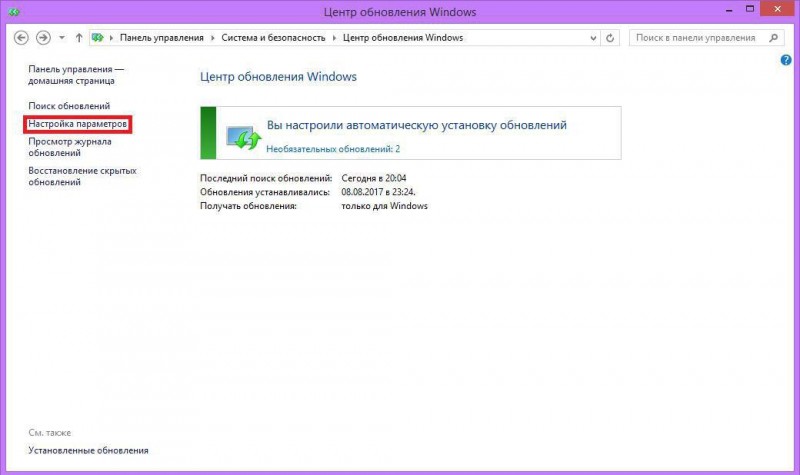This screenshot has width=800, height=475.
Task: Click Поиск обновлений in sidebar
Action: pyautogui.click(x=69, y=106)
